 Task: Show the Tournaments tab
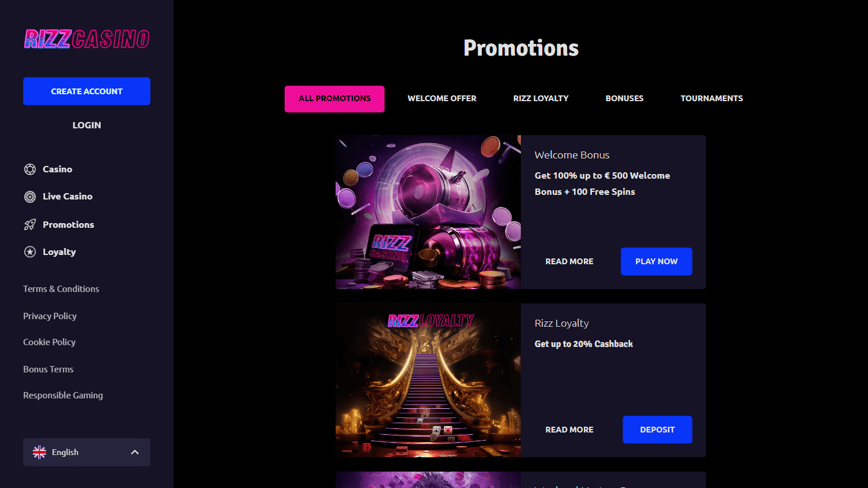click(712, 99)
